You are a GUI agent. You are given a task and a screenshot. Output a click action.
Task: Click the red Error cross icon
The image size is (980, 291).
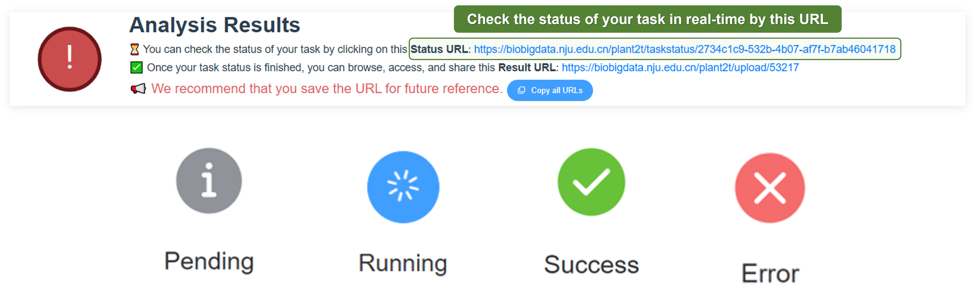pyautogui.click(x=770, y=188)
